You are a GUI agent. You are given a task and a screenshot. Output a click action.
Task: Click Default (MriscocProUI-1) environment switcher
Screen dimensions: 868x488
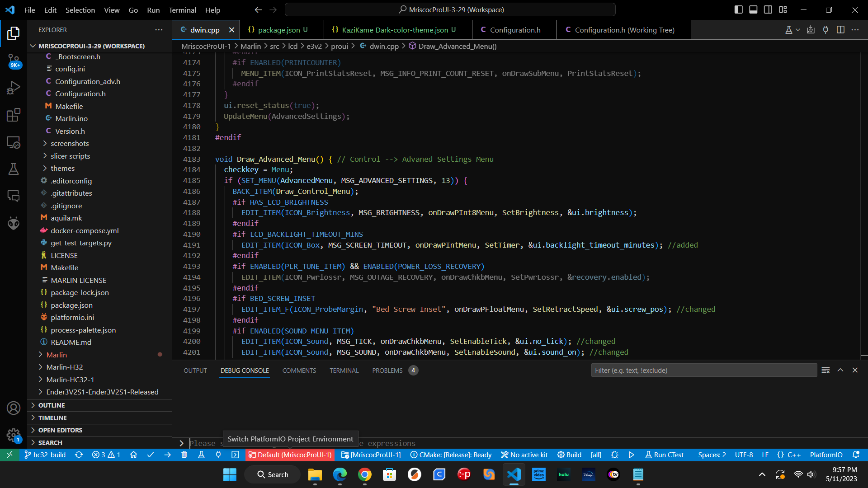[290, 455]
